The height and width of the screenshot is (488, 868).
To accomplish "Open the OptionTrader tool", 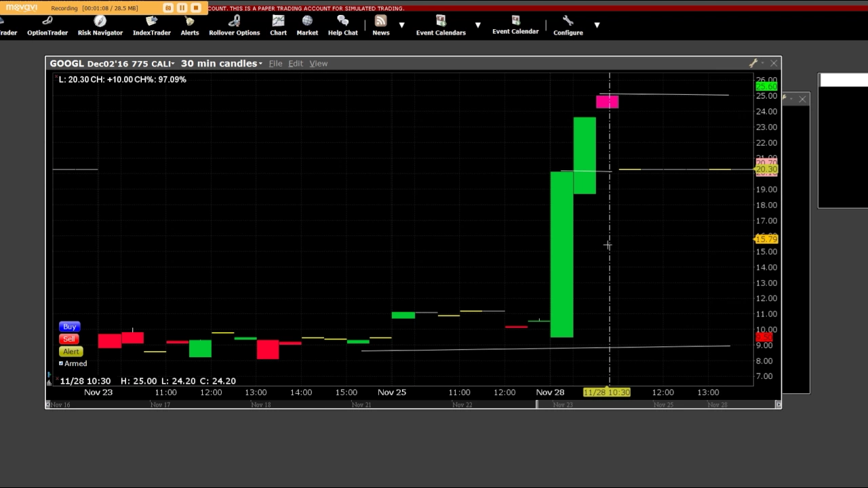I will [x=47, y=26].
